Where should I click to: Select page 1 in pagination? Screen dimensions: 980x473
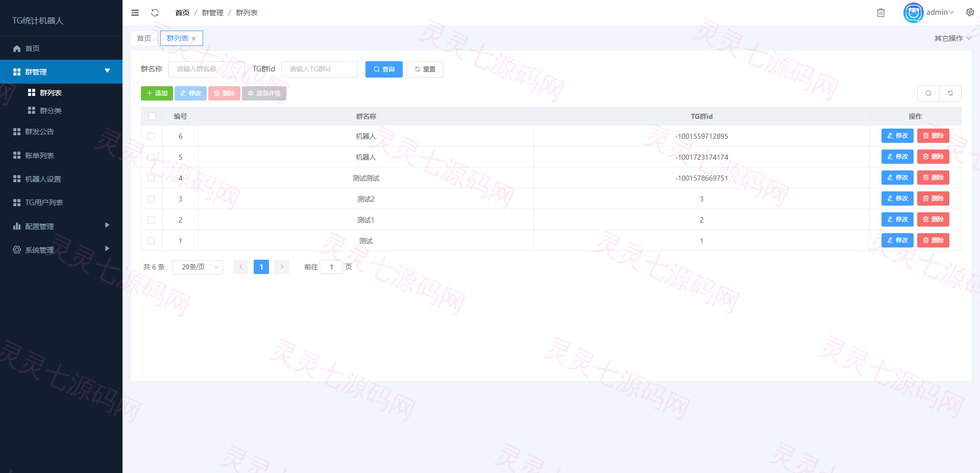[261, 267]
